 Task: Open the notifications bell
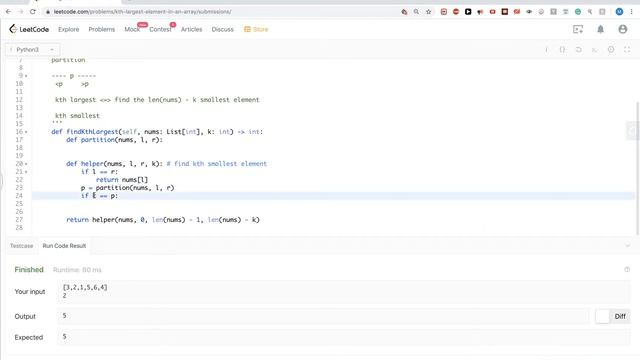(x=600, y=29)
